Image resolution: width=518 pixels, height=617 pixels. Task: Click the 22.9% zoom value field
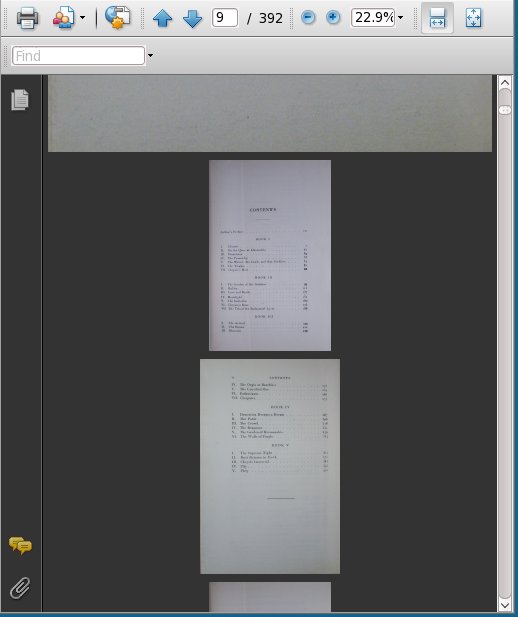pyautogui.click(x=373, y=18)
